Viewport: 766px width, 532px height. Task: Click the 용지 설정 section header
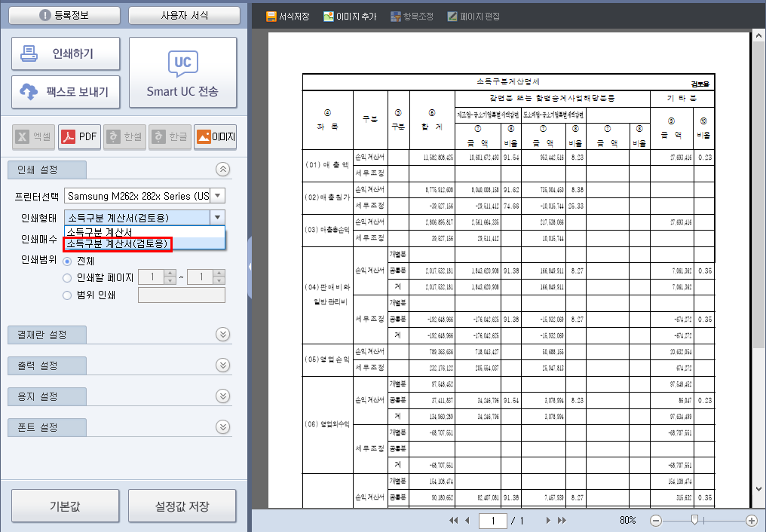tap(47, 396)
